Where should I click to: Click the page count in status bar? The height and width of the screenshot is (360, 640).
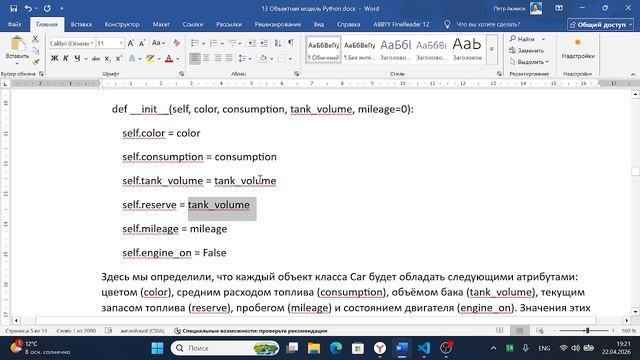[x=26, y=331]
